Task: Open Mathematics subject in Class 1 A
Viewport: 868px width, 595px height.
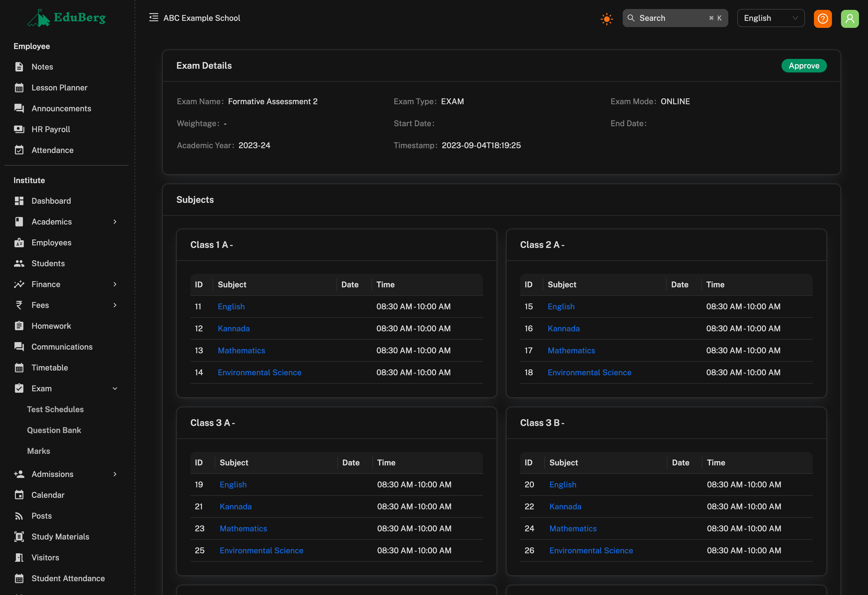Action: (241, 351)
